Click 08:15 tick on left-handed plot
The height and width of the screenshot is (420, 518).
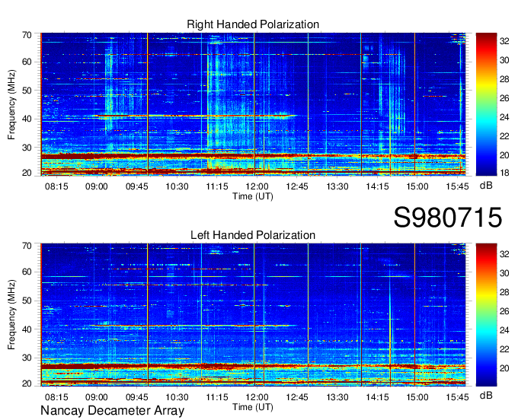pos(56,397)
